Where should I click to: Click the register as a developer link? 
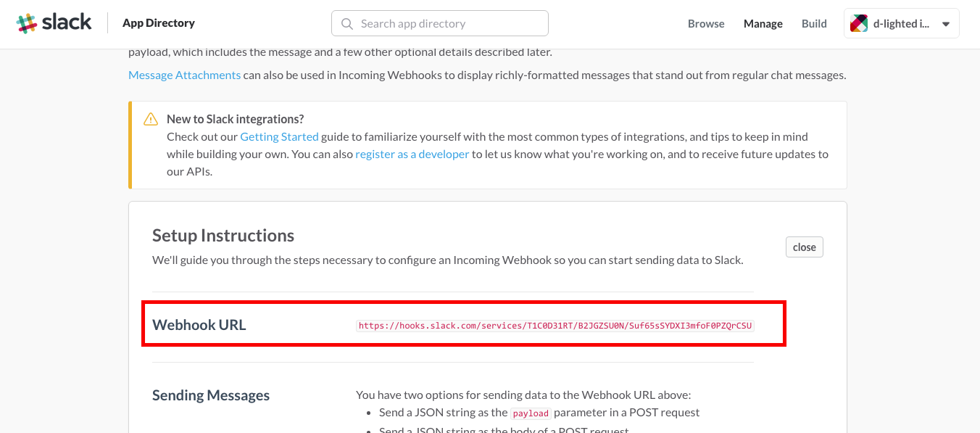412,154
